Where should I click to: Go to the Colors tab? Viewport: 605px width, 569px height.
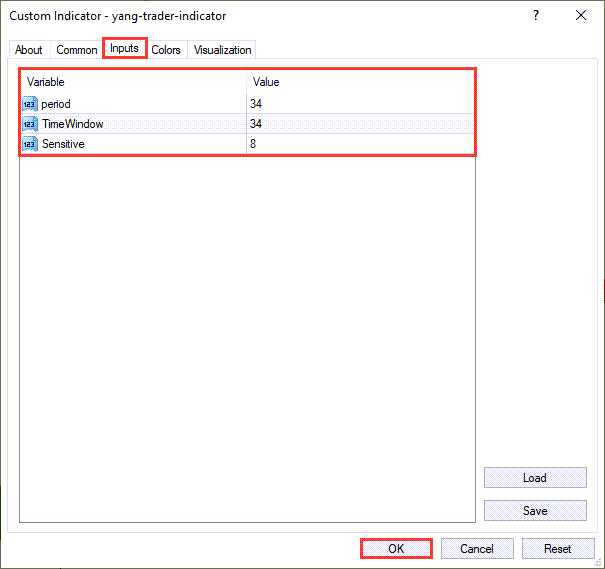coord(166,50)
